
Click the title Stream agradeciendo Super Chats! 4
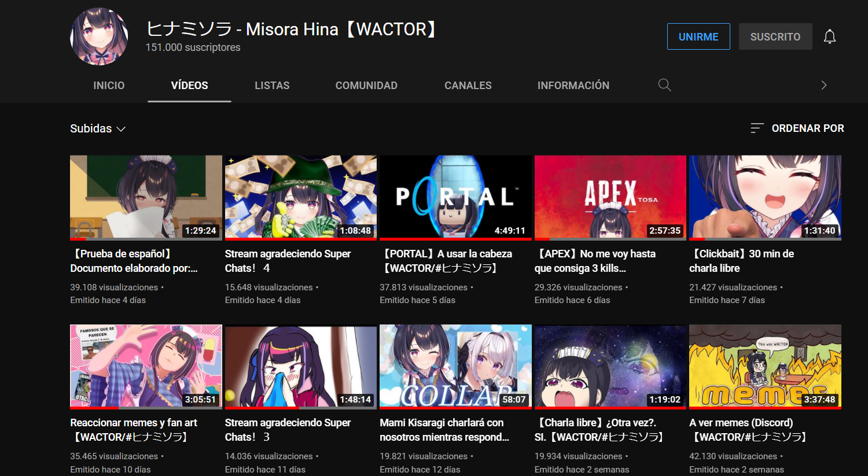point(288,261)
